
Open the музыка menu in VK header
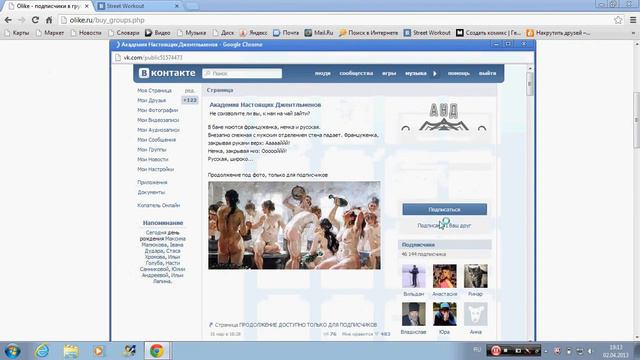(x=416, y=73)
